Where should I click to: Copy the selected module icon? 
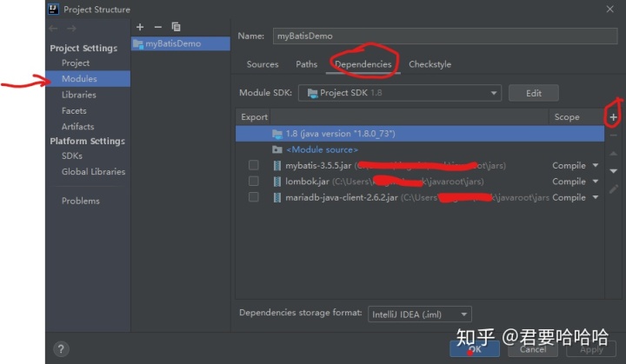tap(176, 27)
